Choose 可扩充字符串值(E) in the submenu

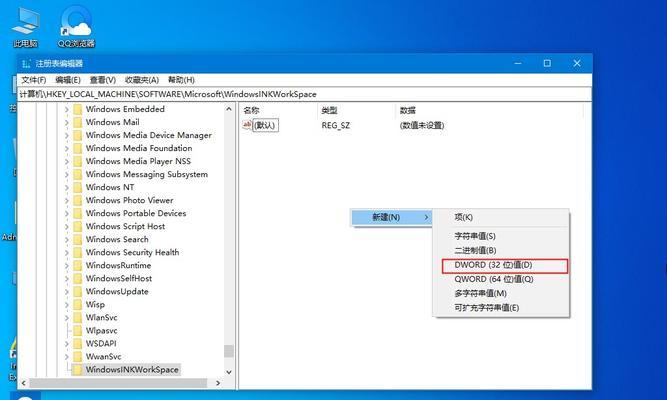501,308
